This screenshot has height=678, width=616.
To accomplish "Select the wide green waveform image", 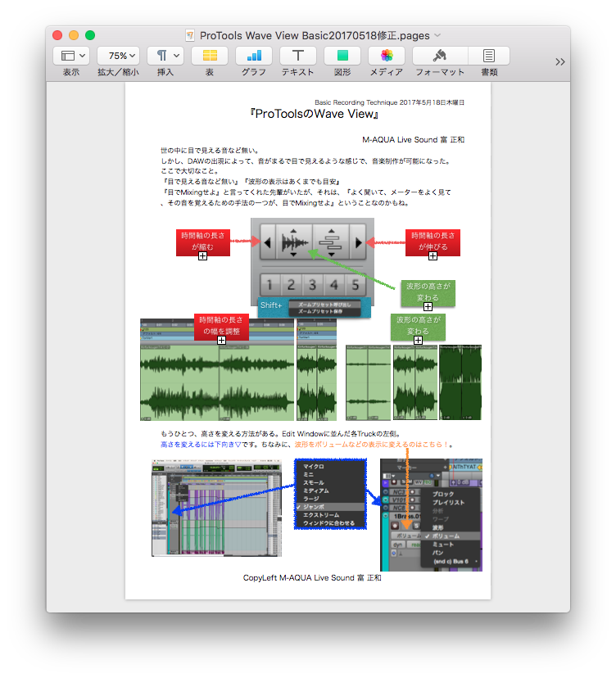I will (x=217, y=369).
